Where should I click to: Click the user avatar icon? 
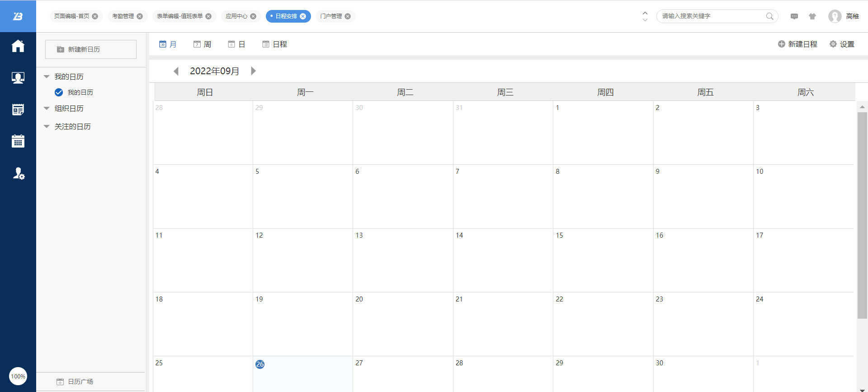[x=835, y=16]
